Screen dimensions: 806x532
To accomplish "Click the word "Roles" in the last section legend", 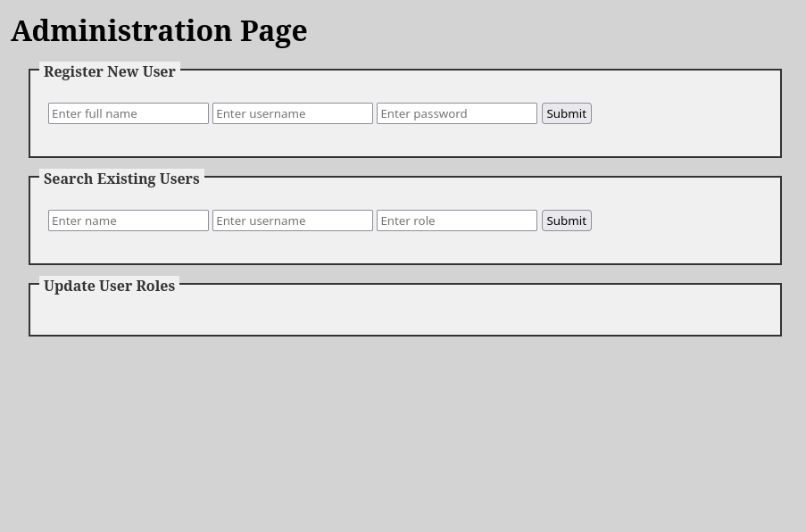I will pyautogui.click(x=155, y=286).
